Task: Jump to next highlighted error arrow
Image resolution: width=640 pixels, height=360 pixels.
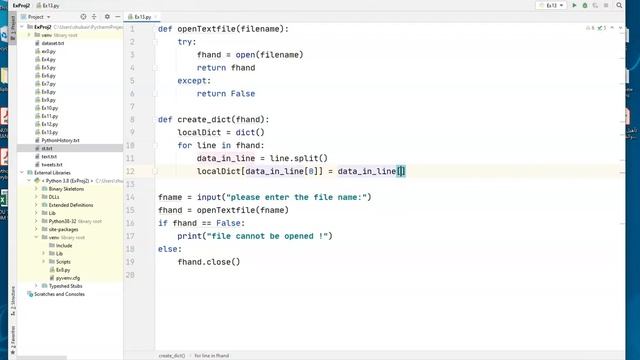Action: point(620,28)
